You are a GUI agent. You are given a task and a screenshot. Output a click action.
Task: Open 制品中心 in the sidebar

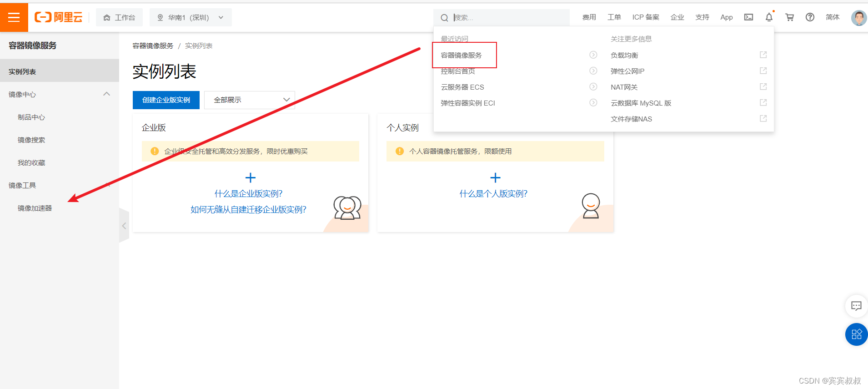pyautogui.click(x=31, y=117)
